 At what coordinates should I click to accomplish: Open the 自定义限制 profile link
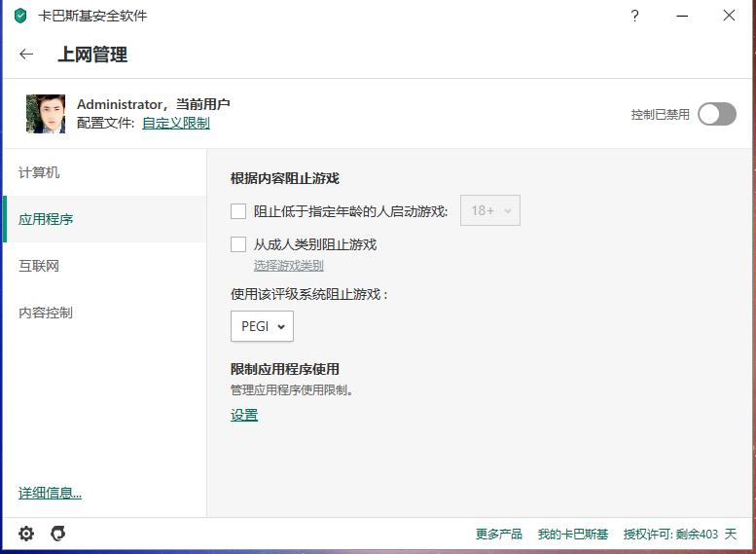[x=176, y=123]
